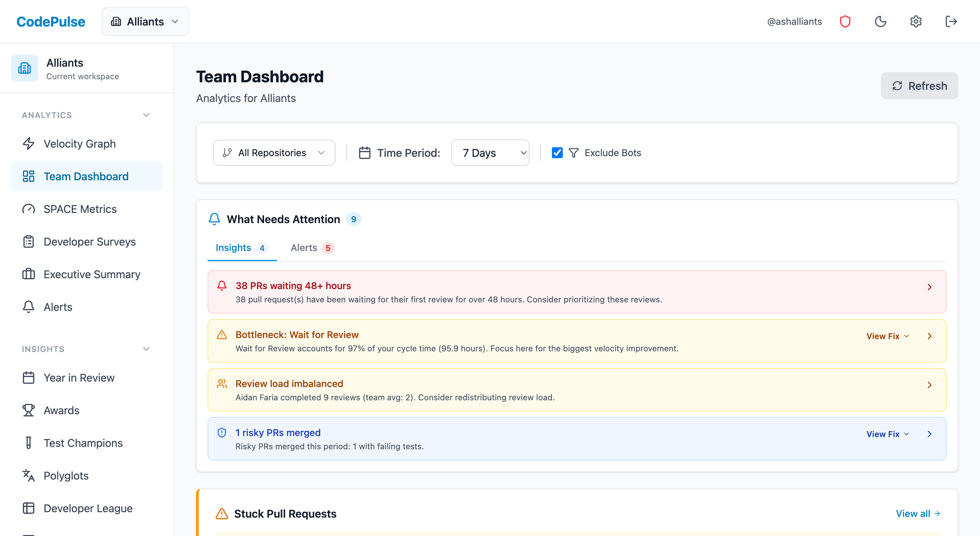Viewport: 980px width, 536px height.
Task: Collapse the INSIGHTS sidebar section
Action: pos(146,349)
